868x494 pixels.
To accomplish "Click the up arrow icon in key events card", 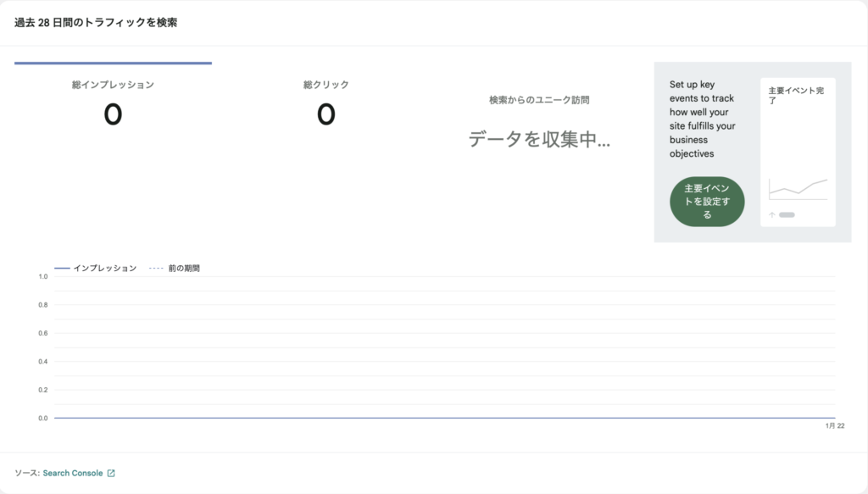I will [772, 215].
